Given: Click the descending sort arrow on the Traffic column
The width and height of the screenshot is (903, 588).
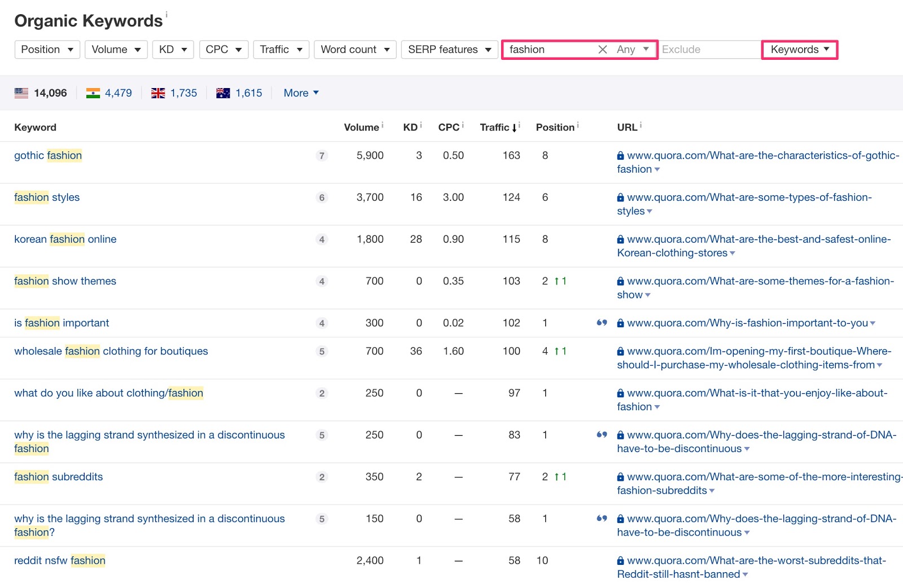Looking at the screenshot, I should [515, 128].
